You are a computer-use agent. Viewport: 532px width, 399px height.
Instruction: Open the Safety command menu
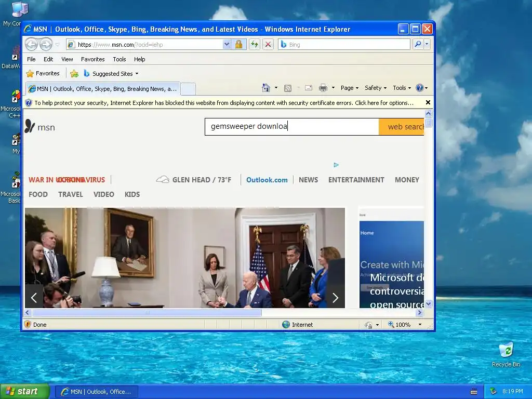375,88
